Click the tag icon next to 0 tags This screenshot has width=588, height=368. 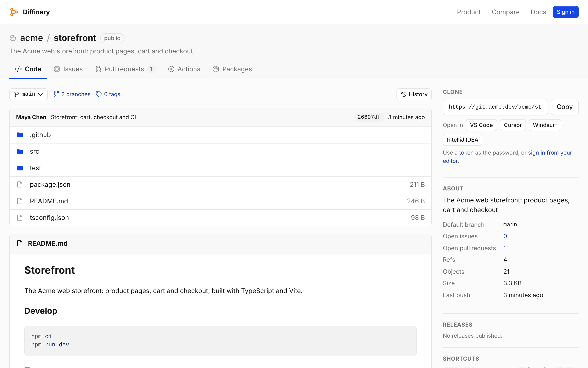[x=99, y=94]
